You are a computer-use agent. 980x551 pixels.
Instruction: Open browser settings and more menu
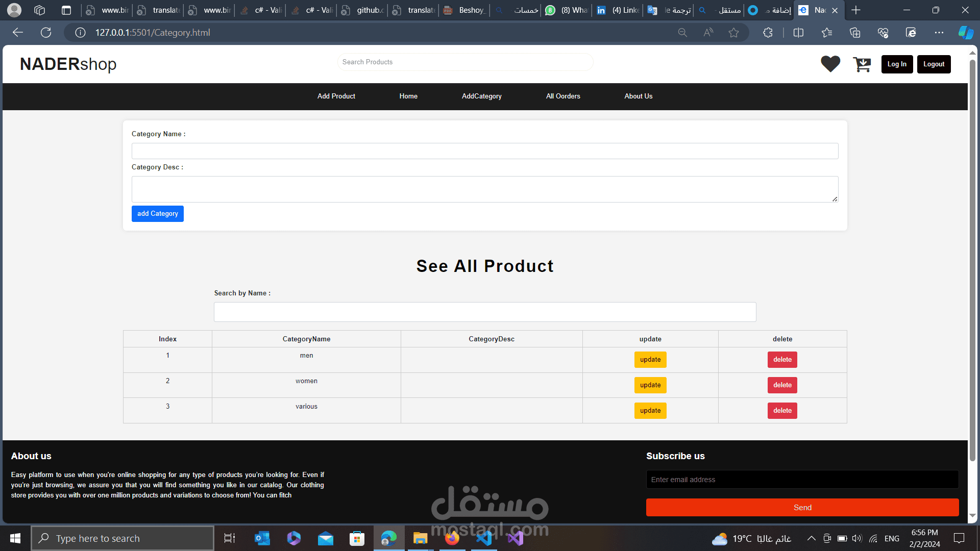click(x=939, y=33)
